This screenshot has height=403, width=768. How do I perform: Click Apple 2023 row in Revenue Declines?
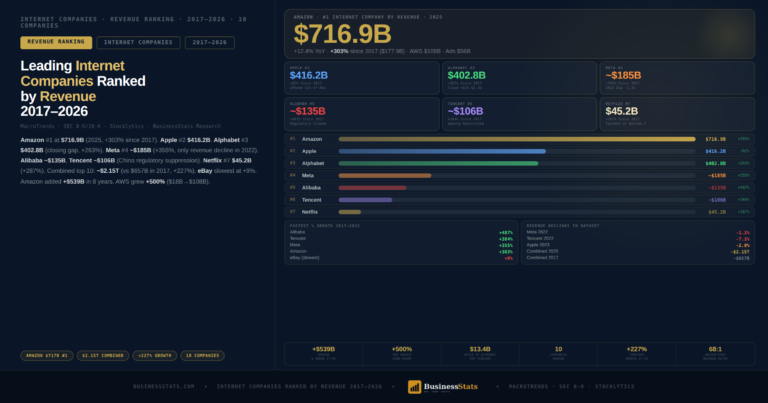click(638, 245)
